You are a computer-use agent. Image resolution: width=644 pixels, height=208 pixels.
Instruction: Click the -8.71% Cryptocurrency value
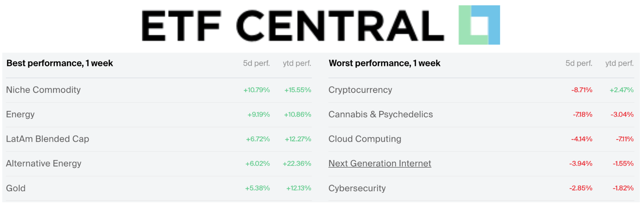[x=582, y=90]
